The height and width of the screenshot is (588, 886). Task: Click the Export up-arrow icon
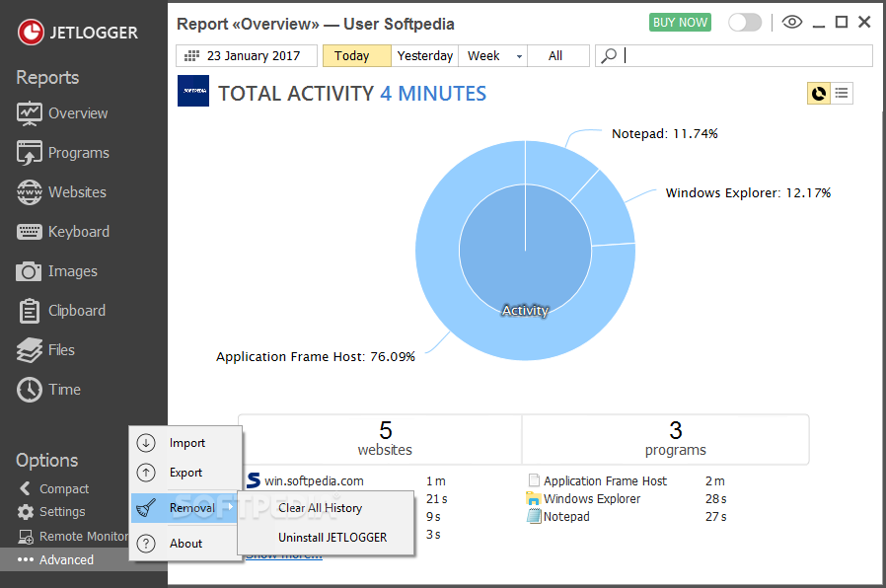pos(146,473)
